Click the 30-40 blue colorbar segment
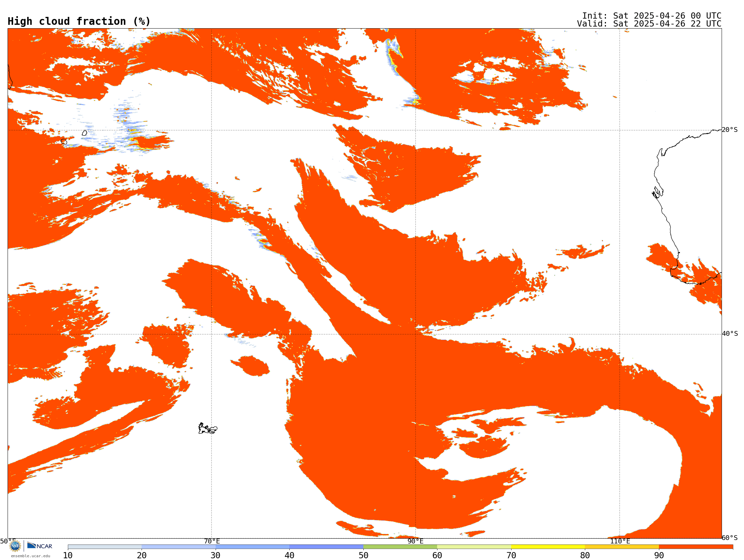Screen dimensions: 744x560 [252, 547]
